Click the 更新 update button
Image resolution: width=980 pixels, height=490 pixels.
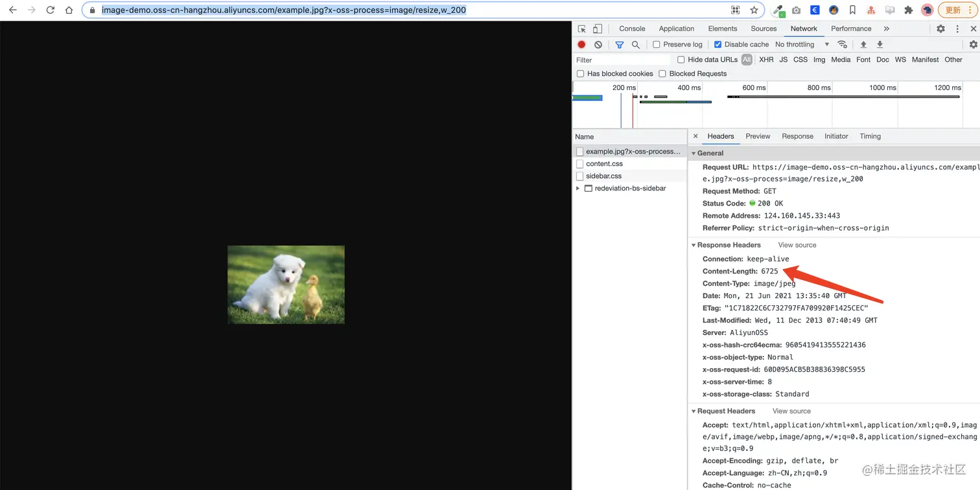coord(958,10)
